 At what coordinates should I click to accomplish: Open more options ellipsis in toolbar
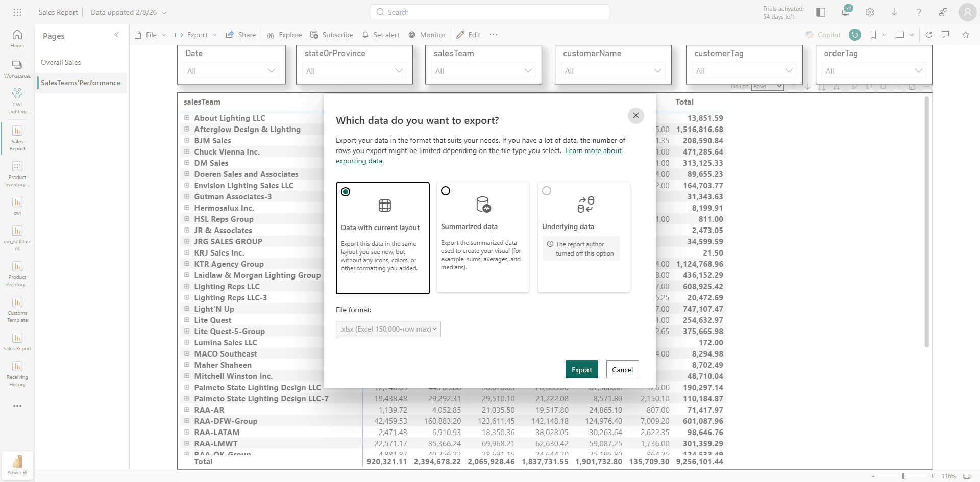[x=493, y=35]
